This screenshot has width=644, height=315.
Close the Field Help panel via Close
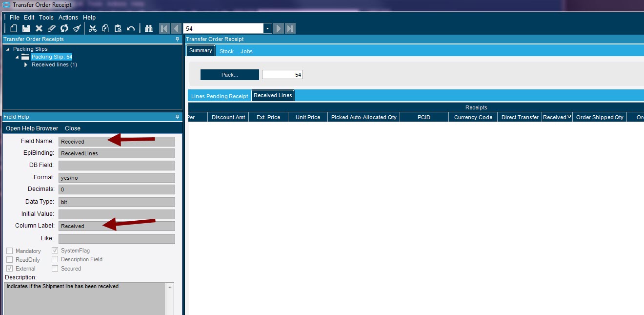point(73,128)
